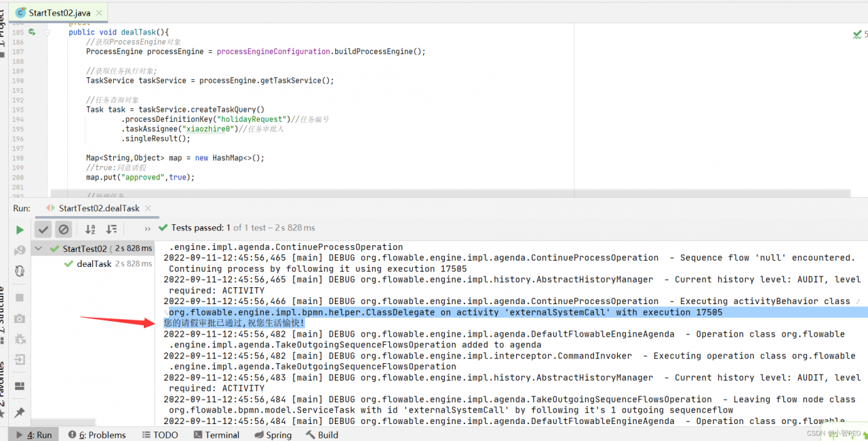Click the inspection checkmark widget in editor corner

tap(859, 34)
